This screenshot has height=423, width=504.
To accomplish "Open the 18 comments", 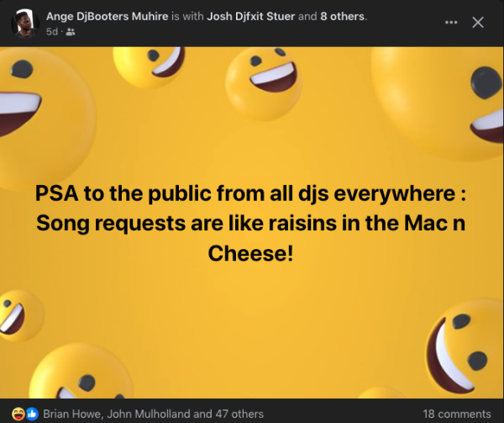I will point(457,414).
